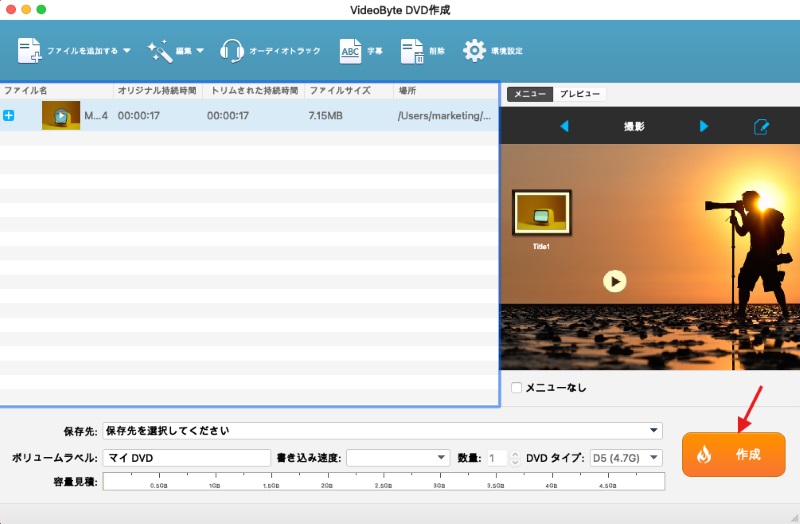
Task: Decrease quantity with stepper down arrow
Action: (515, 462)
